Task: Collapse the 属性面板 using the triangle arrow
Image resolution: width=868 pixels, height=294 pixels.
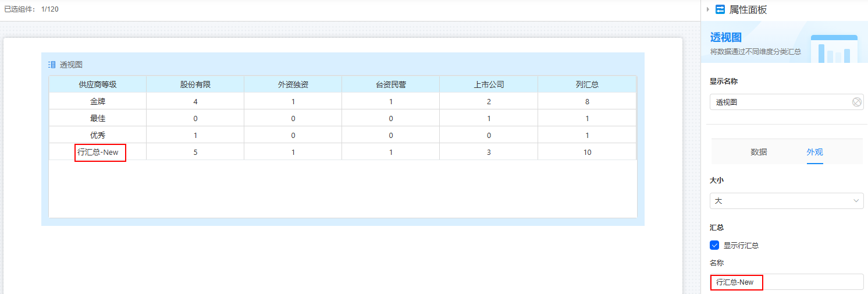Action: point(708,9)
